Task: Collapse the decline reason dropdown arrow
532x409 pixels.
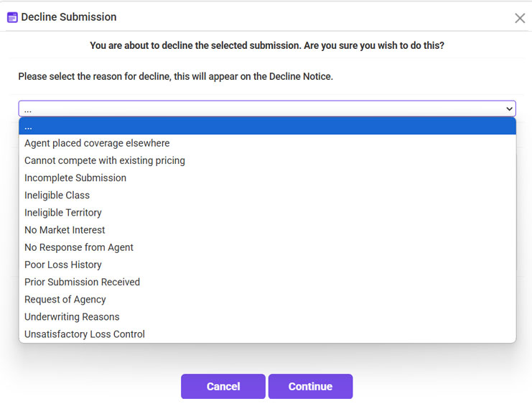Action: [509, 109]
